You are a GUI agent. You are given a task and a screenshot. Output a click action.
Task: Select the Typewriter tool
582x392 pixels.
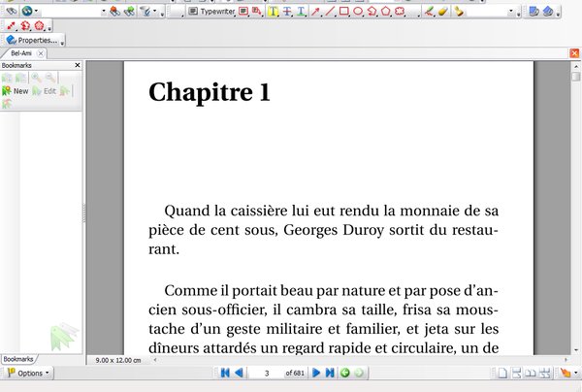[210, 12]
